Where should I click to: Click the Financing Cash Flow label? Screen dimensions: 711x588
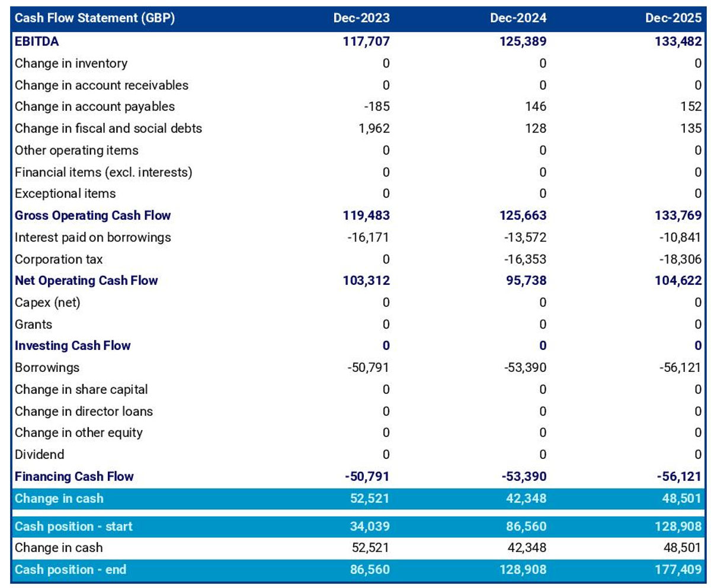pyautogui.click(x=74, y=477)
